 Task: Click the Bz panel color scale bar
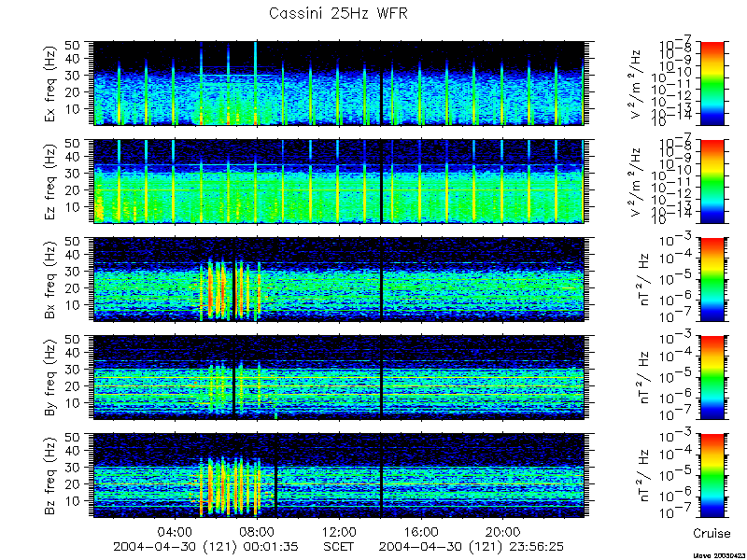coord(712,475)
